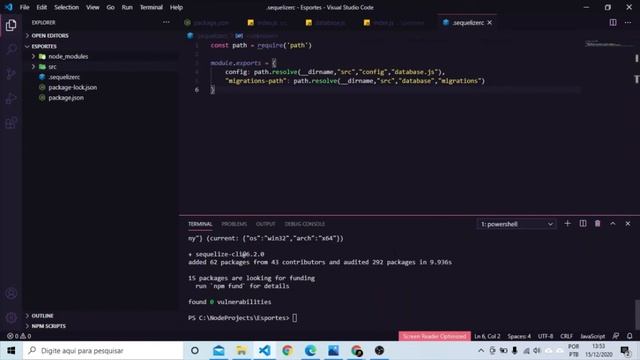Change language mode via JavaScript indicator
Viewport: 640px width, 360px height.
tap(592, 336)
